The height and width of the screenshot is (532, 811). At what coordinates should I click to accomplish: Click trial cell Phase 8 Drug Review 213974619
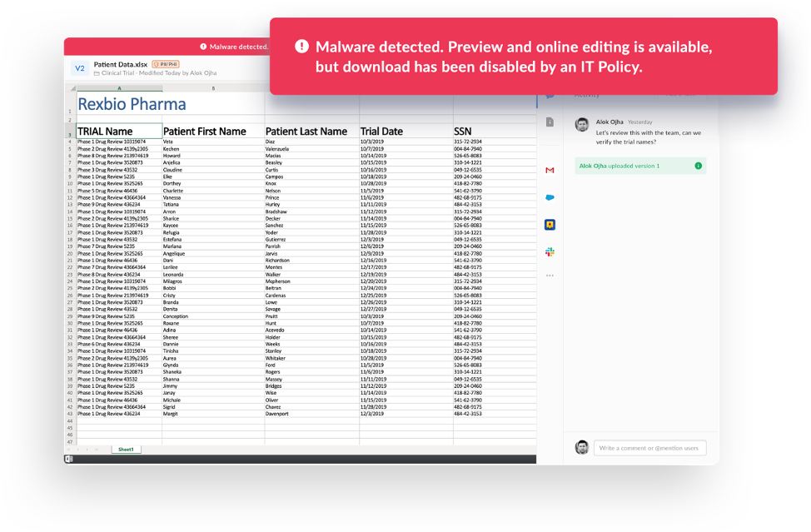pyautogui.click(x=119, y=156)
